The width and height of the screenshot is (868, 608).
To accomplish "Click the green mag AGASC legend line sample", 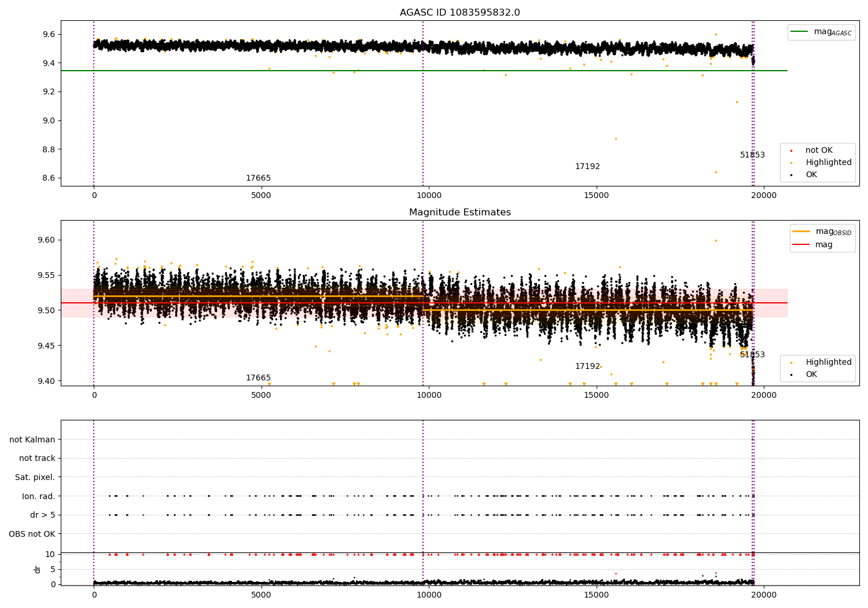I will coord(800,32).
